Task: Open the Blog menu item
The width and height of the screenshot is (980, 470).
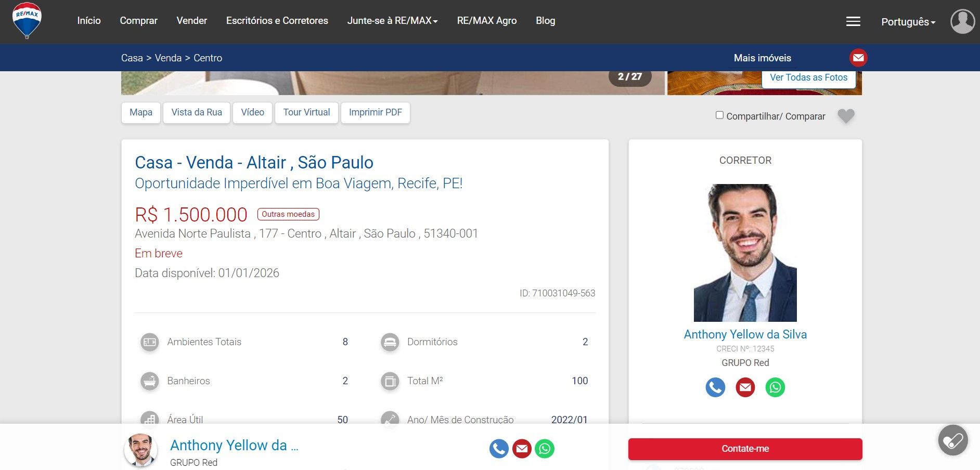Action: [x=546, y=21]
